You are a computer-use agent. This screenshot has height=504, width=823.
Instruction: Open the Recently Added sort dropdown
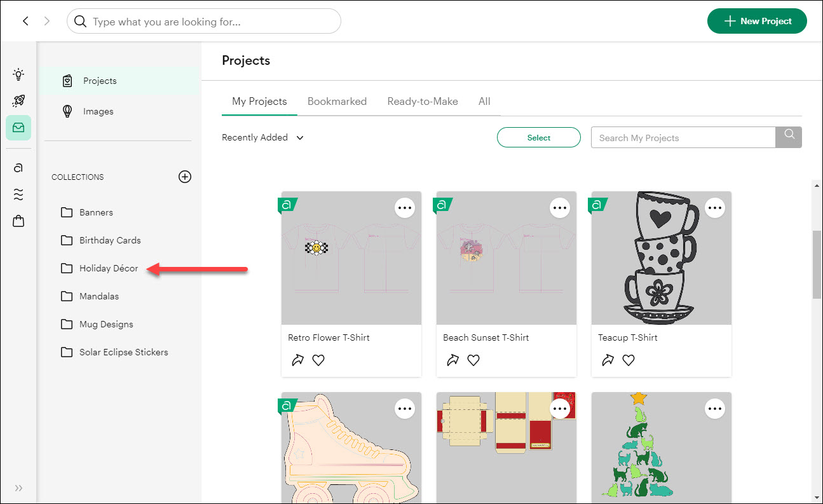point(262,137)
